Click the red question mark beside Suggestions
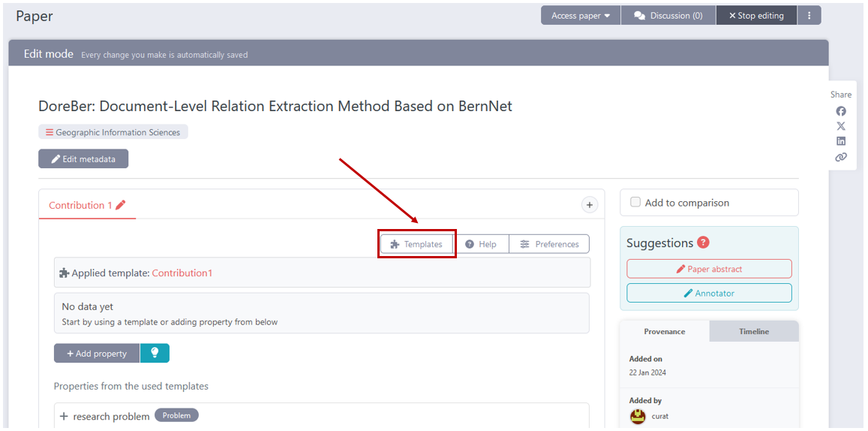Screen dimensions: 868x431 point(703,243)
